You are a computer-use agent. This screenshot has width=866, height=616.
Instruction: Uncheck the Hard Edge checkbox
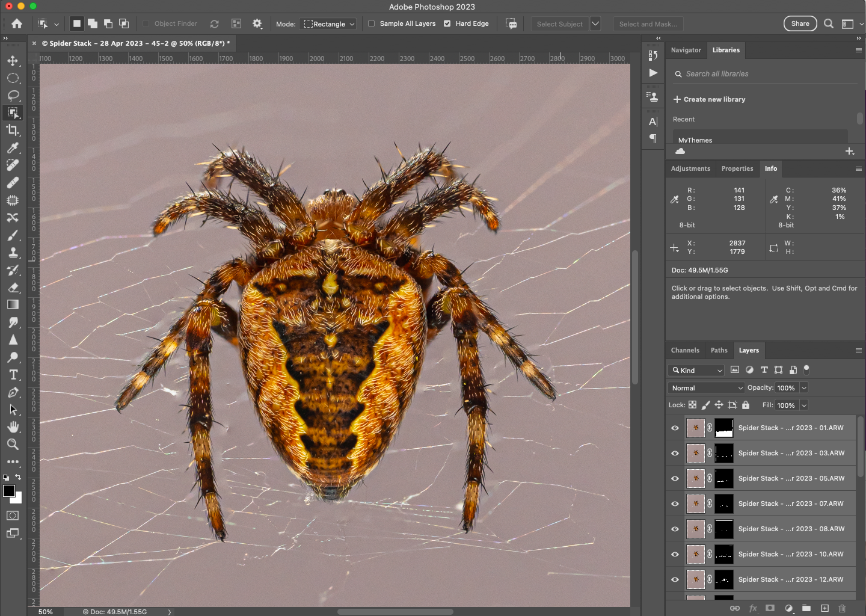coord(447,23)
